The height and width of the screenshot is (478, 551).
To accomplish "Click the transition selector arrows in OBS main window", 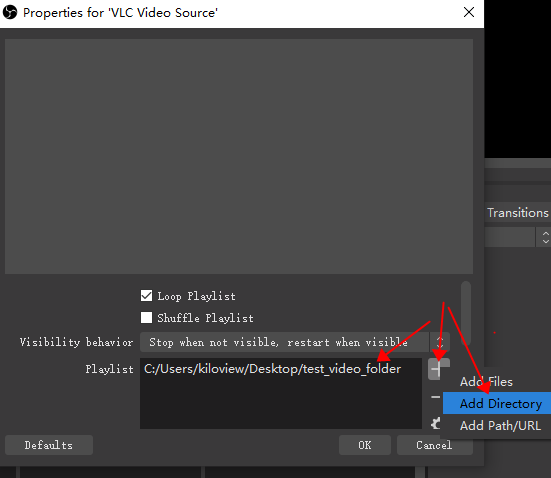I will (x=545, y=237).
